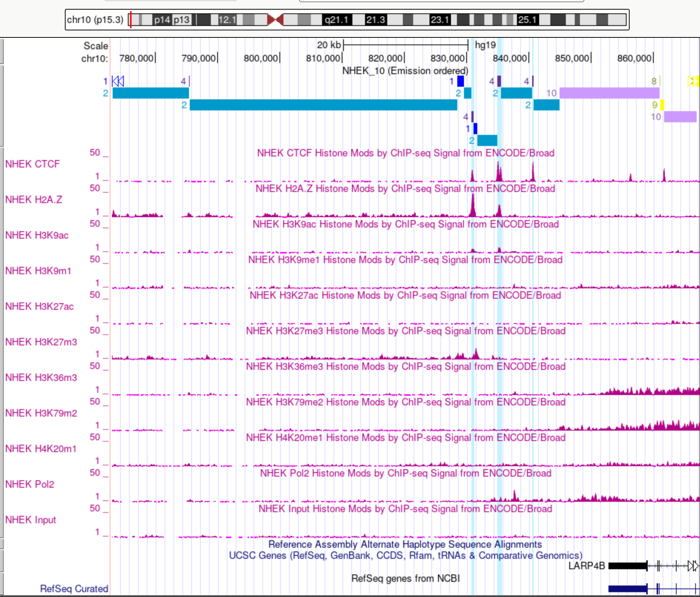Screen dimensions: 700x597
Task: Open the NHEK H3K27ac track label
Action: [39, 306]
